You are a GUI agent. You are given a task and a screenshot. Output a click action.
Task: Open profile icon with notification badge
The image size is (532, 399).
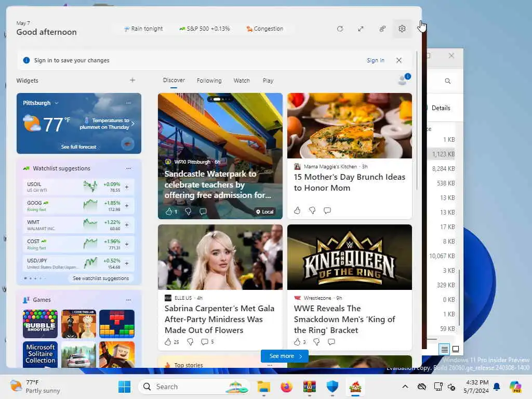[404, 79]
